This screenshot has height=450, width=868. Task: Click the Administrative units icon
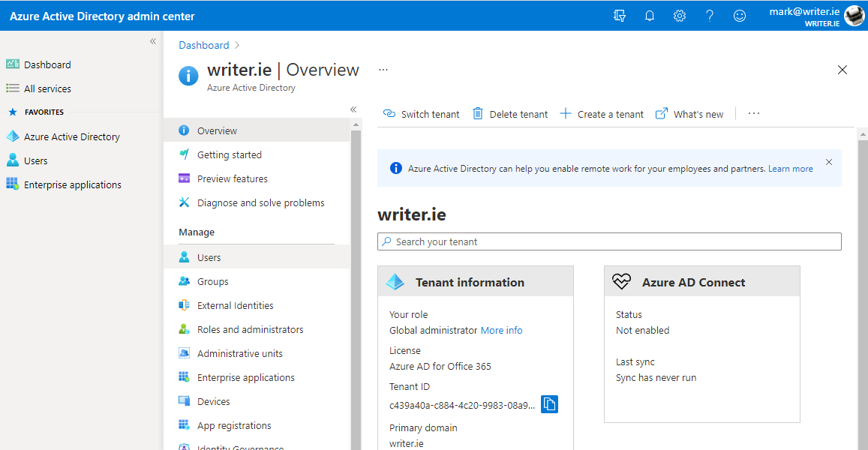coord(185,353)
